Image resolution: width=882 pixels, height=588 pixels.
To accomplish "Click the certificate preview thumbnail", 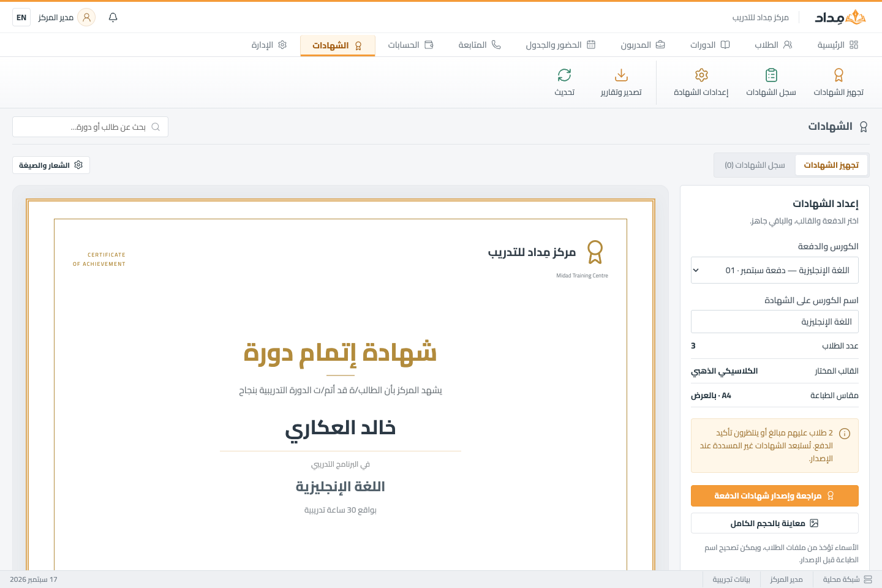I will point(341,385).
